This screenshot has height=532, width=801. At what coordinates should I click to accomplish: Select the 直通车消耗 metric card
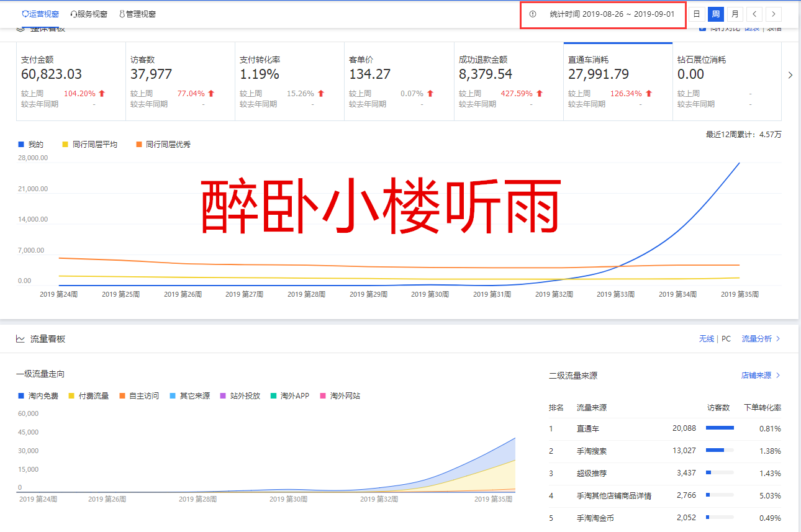pos(618,81)
